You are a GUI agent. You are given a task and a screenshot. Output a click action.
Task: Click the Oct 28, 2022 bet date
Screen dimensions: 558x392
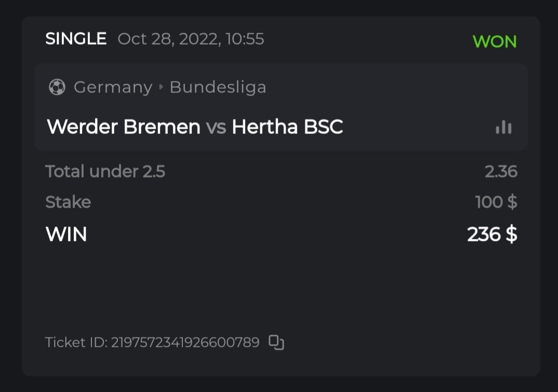point(191,39)
